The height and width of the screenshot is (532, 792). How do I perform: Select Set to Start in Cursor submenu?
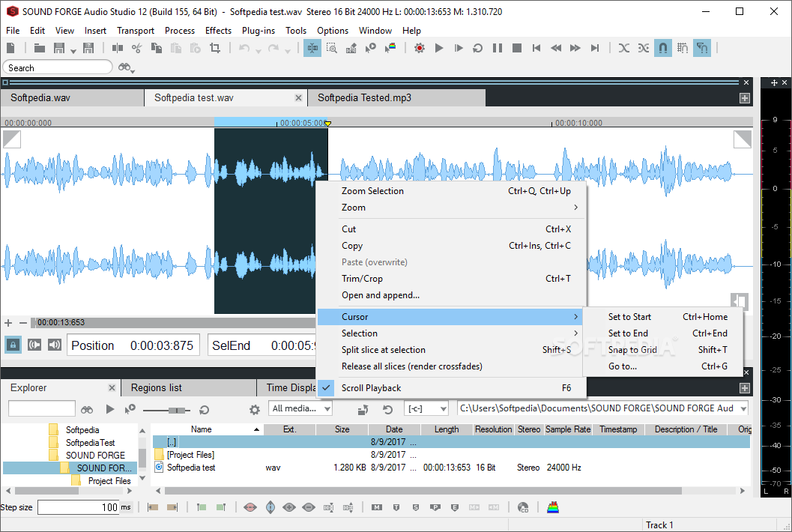[662, 317]
